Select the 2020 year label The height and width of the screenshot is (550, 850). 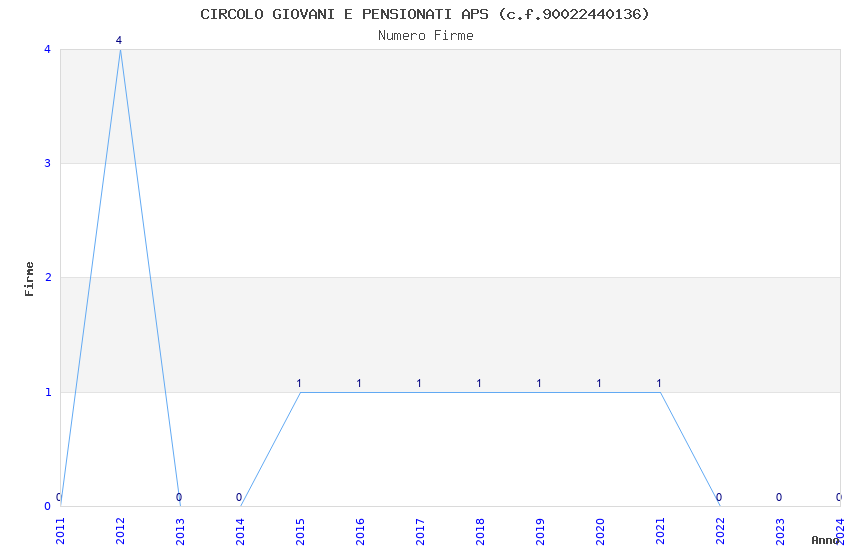coord(600,531)
